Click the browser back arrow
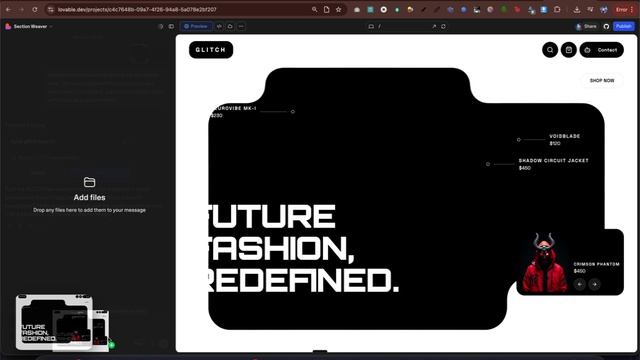 [x=8, y=9]
